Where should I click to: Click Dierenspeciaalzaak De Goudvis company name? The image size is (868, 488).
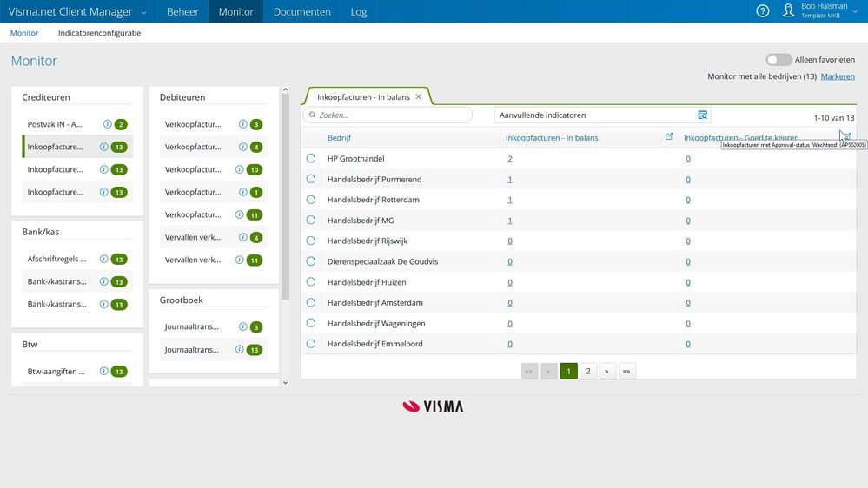pos(382,261)
